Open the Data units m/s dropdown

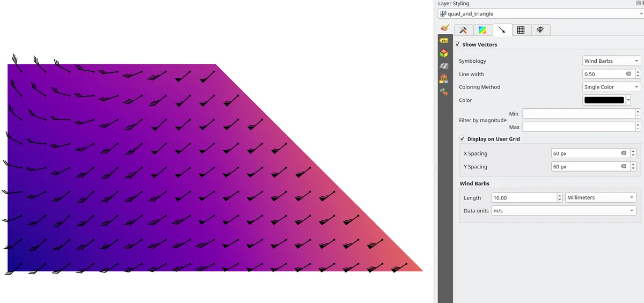[x=563, y=211]
